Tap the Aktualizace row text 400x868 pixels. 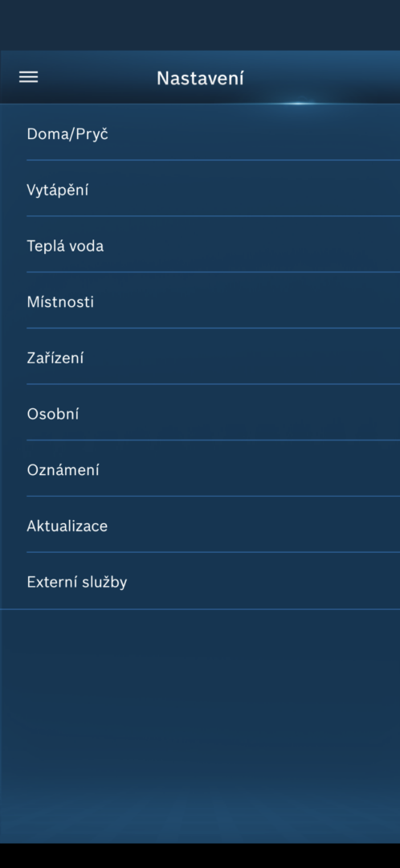click(x=67, y=526)
